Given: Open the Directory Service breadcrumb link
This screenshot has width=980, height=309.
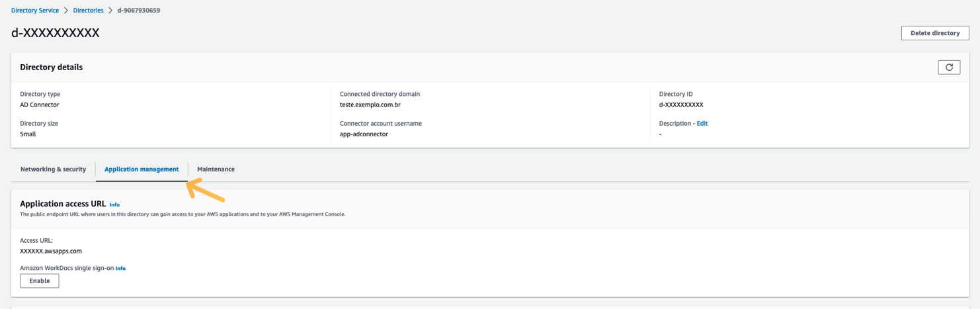Looking at the screenshot, I should click(35, 11).
